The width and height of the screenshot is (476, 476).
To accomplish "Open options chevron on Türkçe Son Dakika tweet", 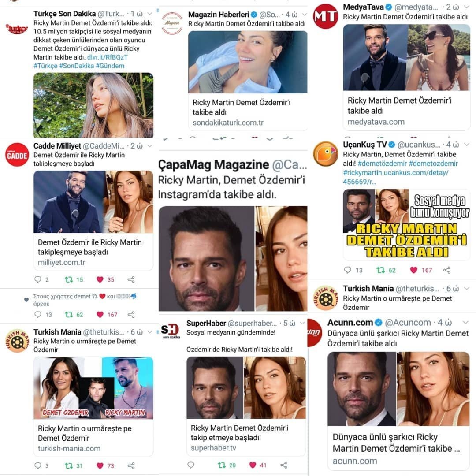I will [x=150, y=14].
